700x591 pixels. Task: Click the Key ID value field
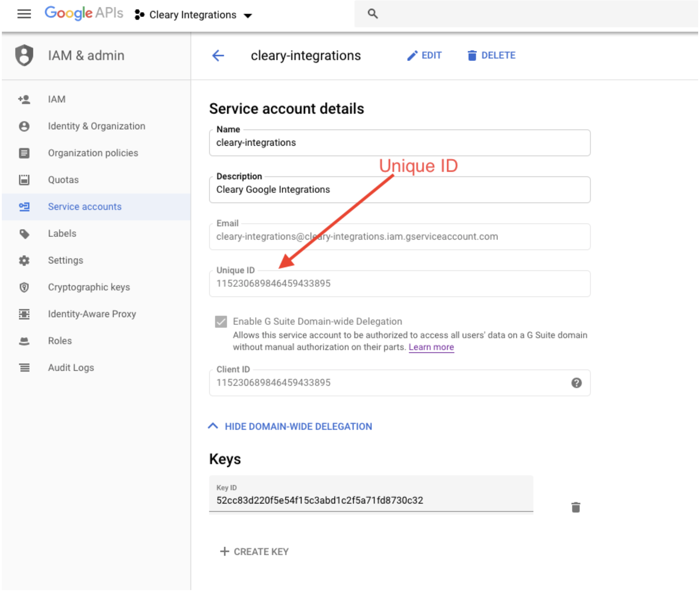[x=371, y=494]
